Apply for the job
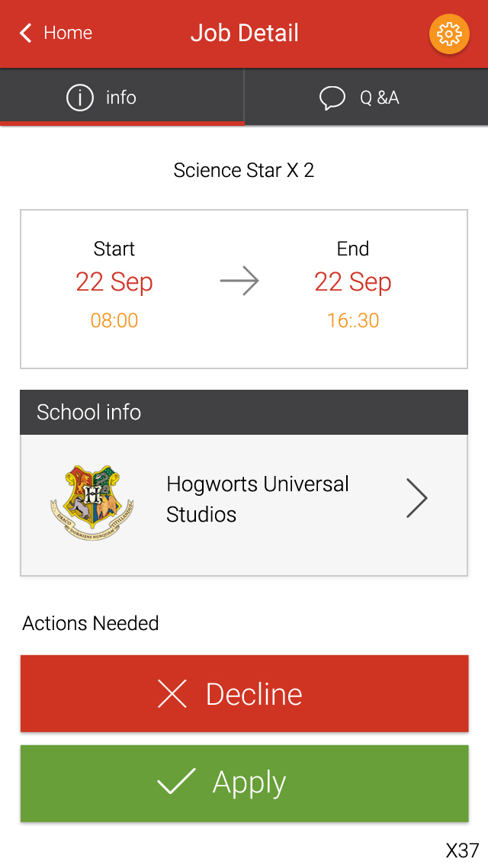488x868 pixels. click(x=245, y=783)
